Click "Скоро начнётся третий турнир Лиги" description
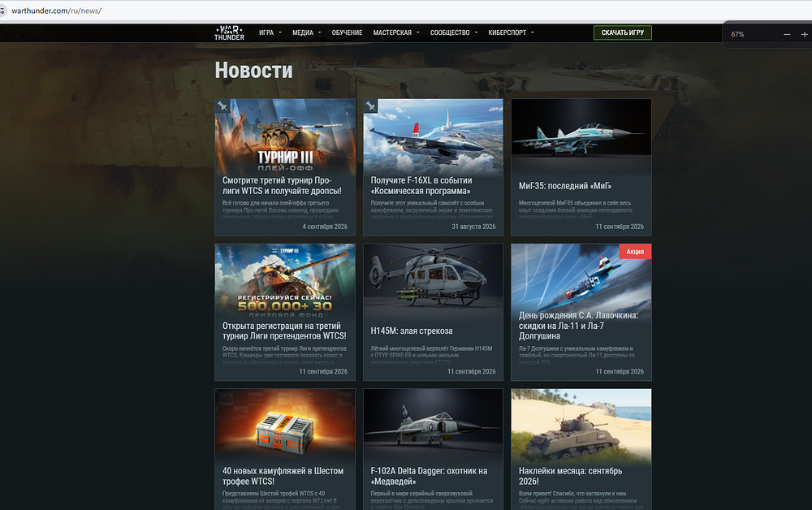812x510 pixels. tap(284, 355)
